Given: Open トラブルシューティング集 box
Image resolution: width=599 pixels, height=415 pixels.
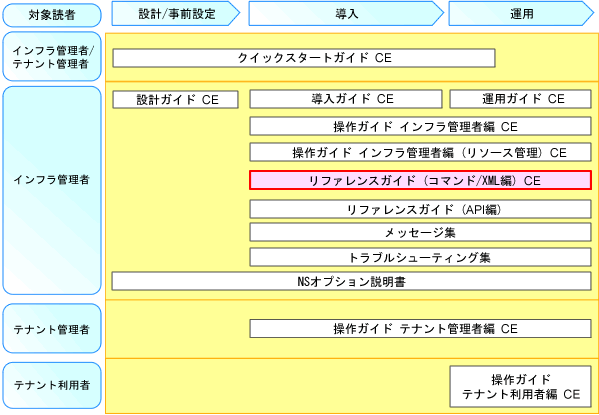Looking at the screenshot, I should click(x=421, y=257).
